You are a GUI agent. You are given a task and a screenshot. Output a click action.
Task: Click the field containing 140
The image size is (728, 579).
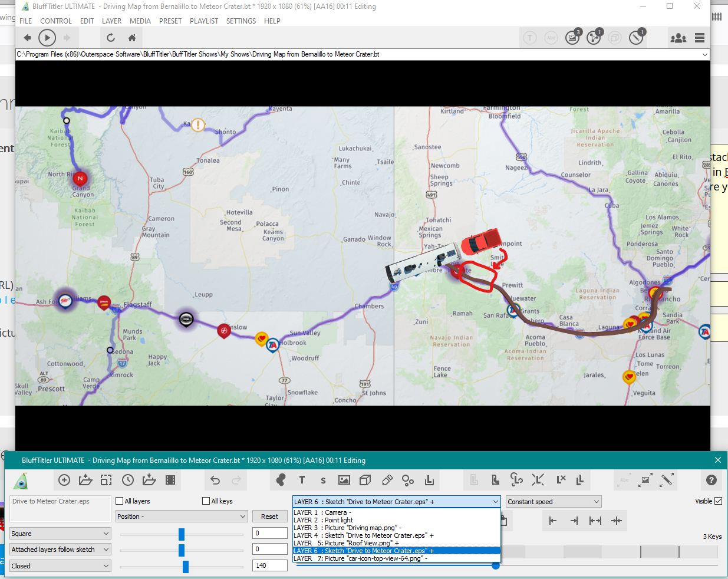(270, 565)
